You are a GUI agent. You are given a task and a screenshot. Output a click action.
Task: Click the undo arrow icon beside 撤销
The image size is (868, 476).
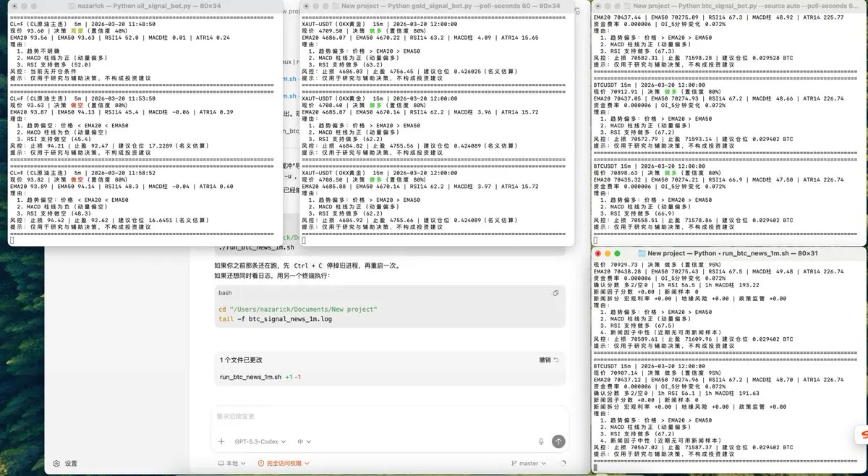[556, 360]
